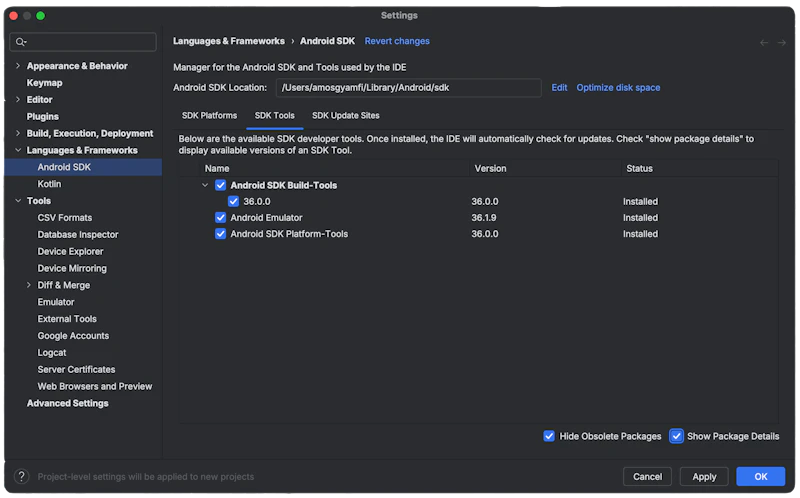The width and height of the screenshot is (800, 498).
Task: Click the green zoom window button
Action: 40,16
